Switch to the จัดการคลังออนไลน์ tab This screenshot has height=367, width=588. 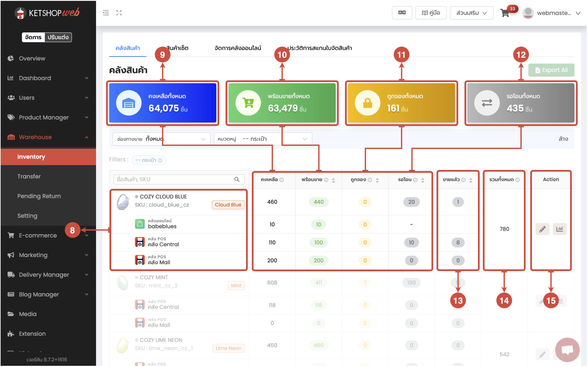[x=238, y=48]
